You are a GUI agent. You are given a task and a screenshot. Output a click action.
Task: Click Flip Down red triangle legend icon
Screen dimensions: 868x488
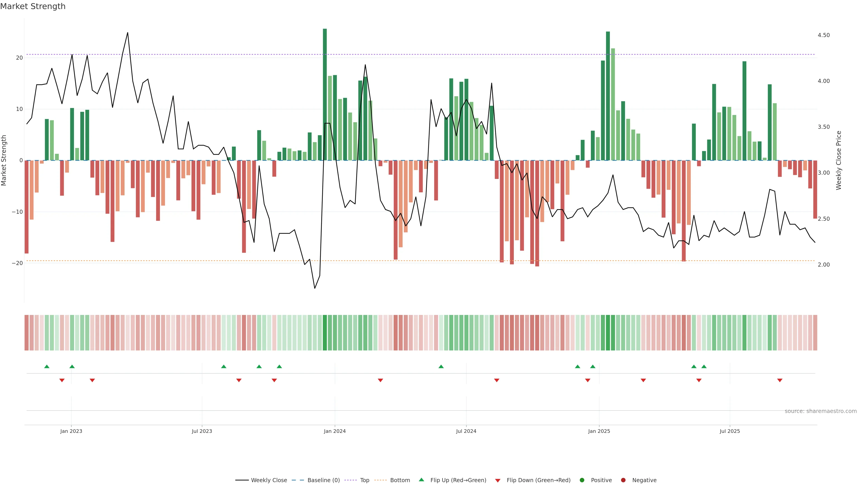pos(498,481)
